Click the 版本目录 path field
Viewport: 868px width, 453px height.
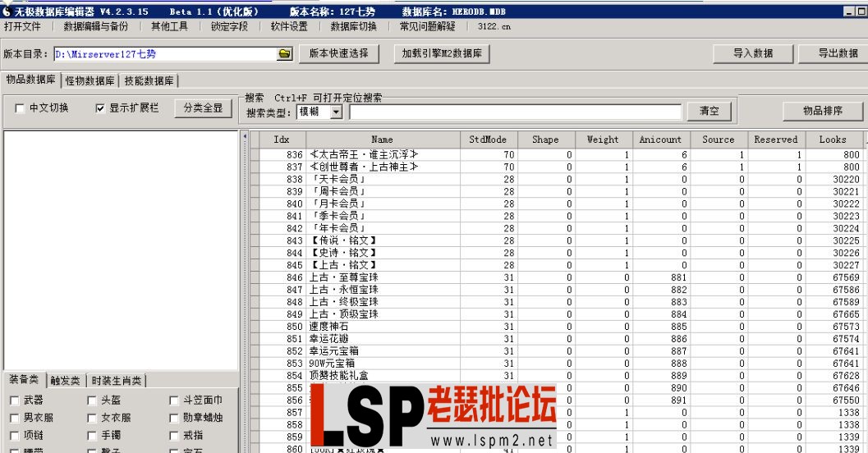click(165, 53)
